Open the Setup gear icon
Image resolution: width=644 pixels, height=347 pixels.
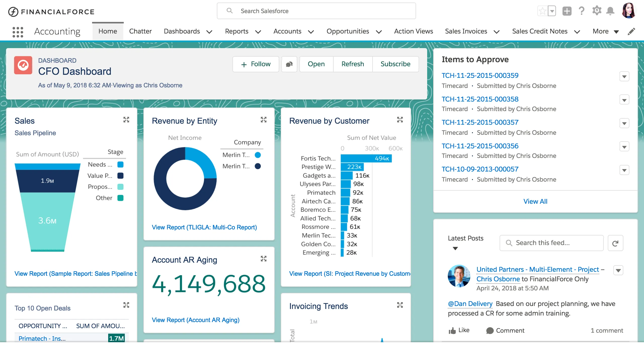[x=596, y=11]
